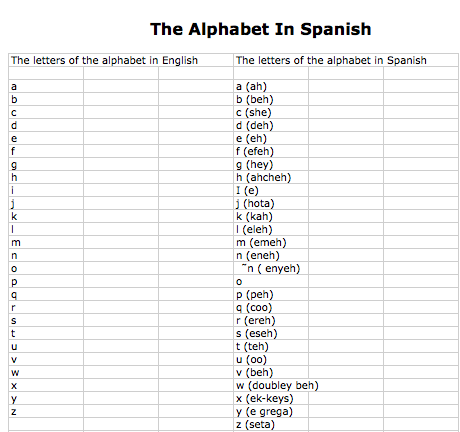Image resolution: width=460 pixels, height=432 pixels.
Task: Click the English letter 'w' cell
Action: tap(46, 372)
